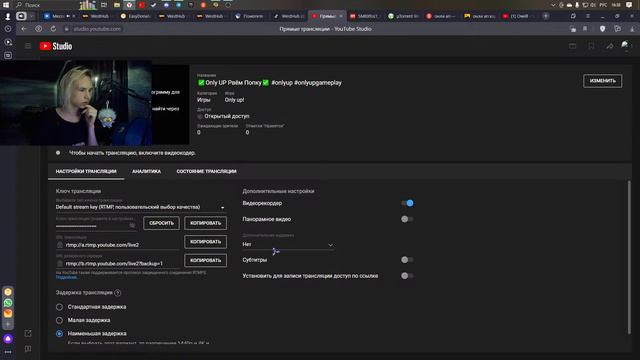Click the YouTube Studio logo
Viewport: 640px width, 360px height.
tap(56, 46)
